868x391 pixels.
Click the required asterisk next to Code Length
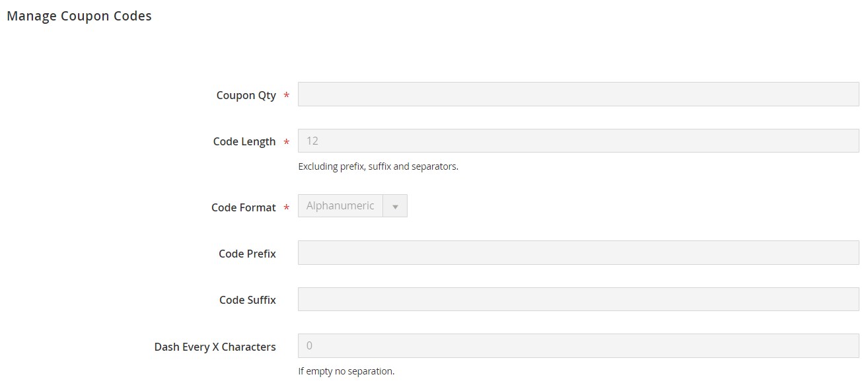pyautogui.click(x=286, y=143)
